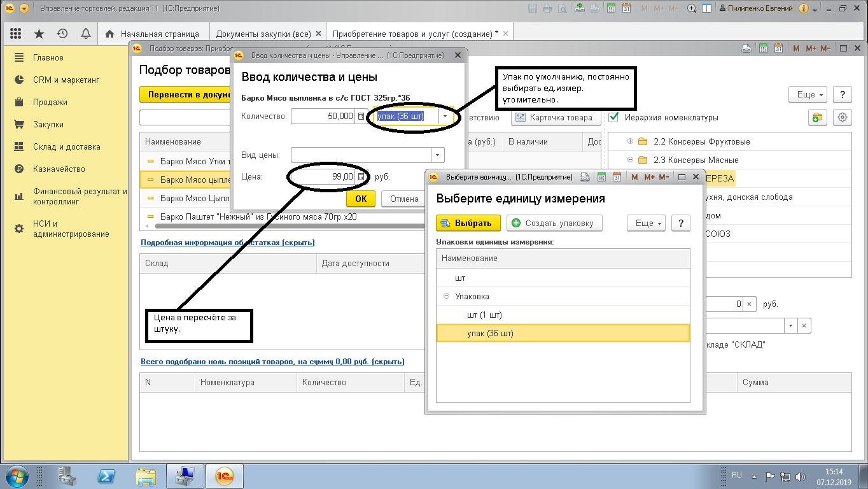Toggle the Иерархия номенклатуры checkbox
Image resolution: width=868 pixels, height=489 pixels.
point(614,117)
